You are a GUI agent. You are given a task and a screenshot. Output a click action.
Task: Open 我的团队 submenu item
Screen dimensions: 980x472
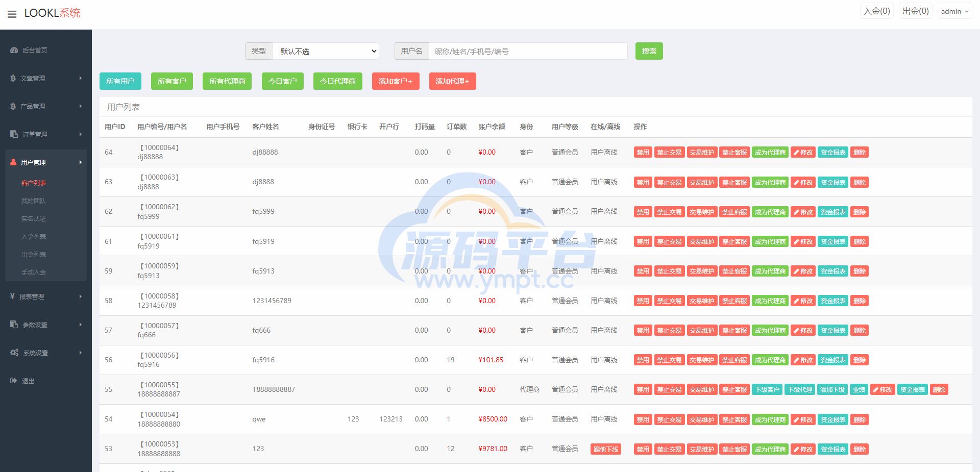(34, 201)
